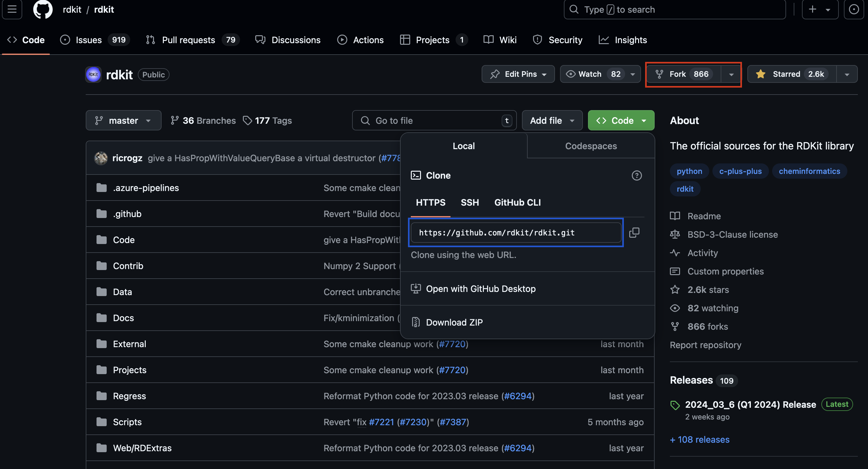Click the Activity pulse icon

[675, 253]
